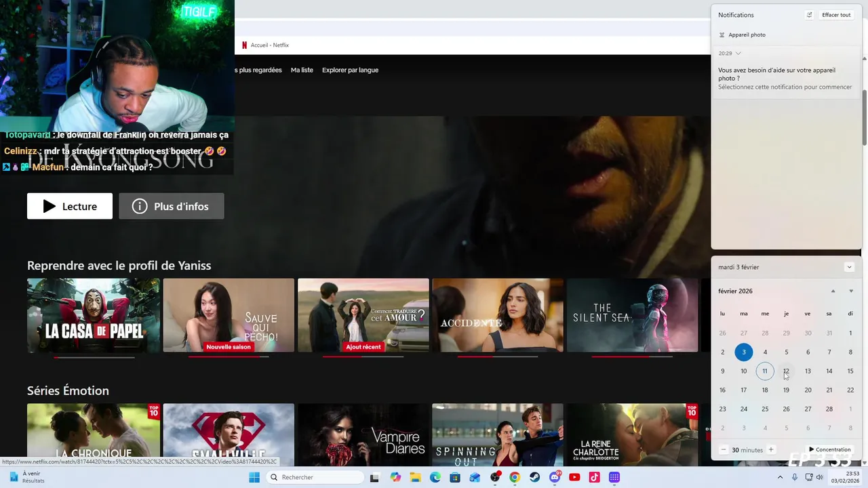868x488 pixels.
Task: Select February 14 in the calendar
Action: point(829,371)
